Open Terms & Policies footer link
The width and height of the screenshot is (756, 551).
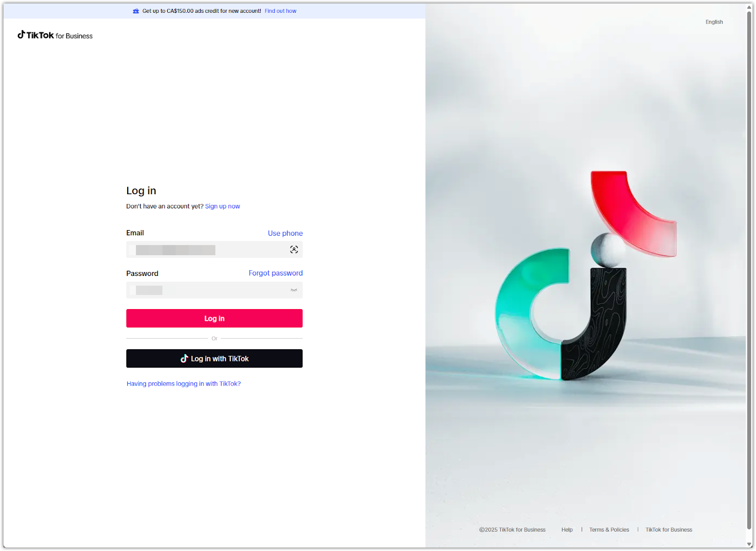coord(609,530)
